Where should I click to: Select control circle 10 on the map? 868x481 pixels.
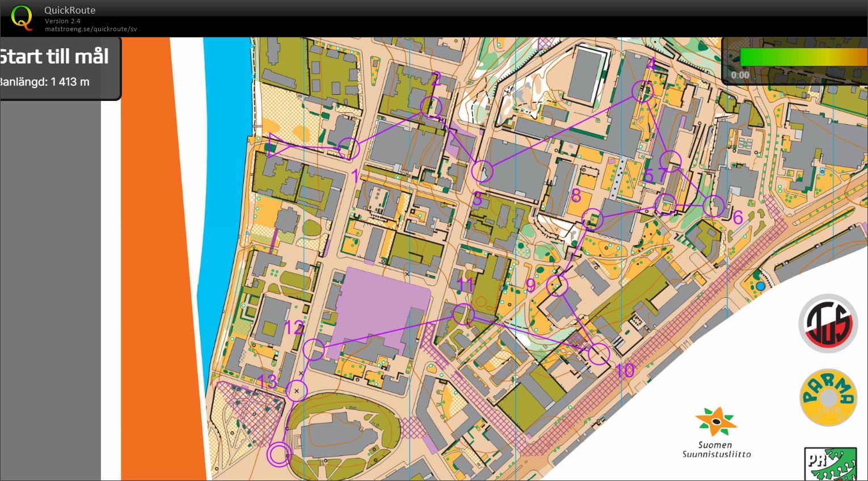coord(599,354)
